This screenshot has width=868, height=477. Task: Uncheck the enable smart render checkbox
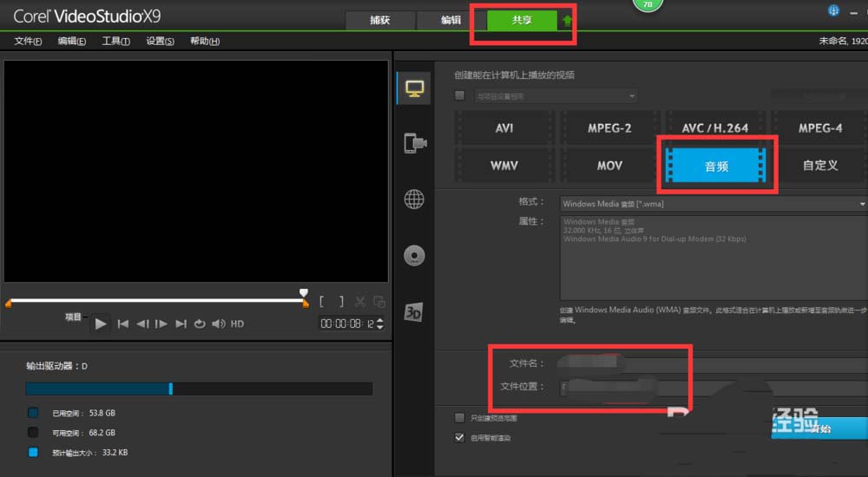pos(459,437)
